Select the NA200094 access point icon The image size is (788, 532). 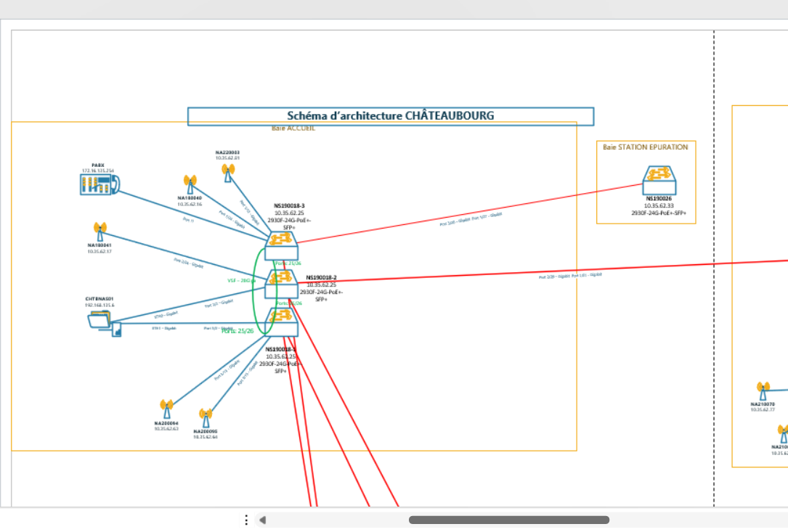pos(166,409)
